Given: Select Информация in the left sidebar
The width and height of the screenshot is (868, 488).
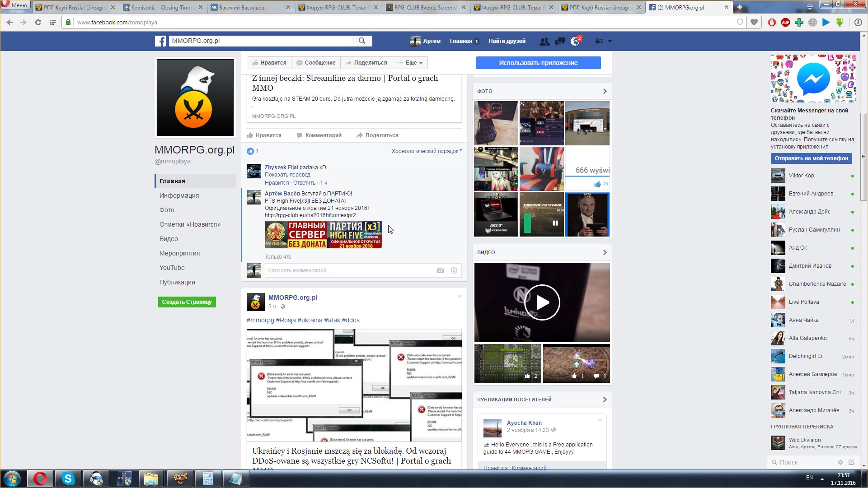Looking at the screenshot, I should click(x=179, y=195).
